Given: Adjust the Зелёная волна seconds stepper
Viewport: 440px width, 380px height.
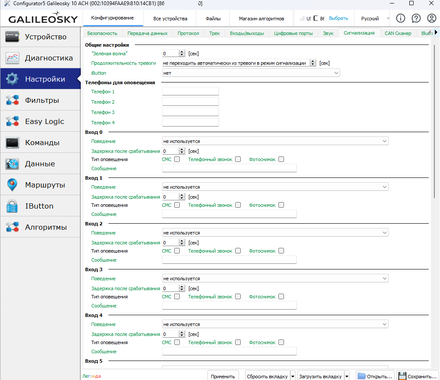Looking at the screenshot, I should 182,53.
